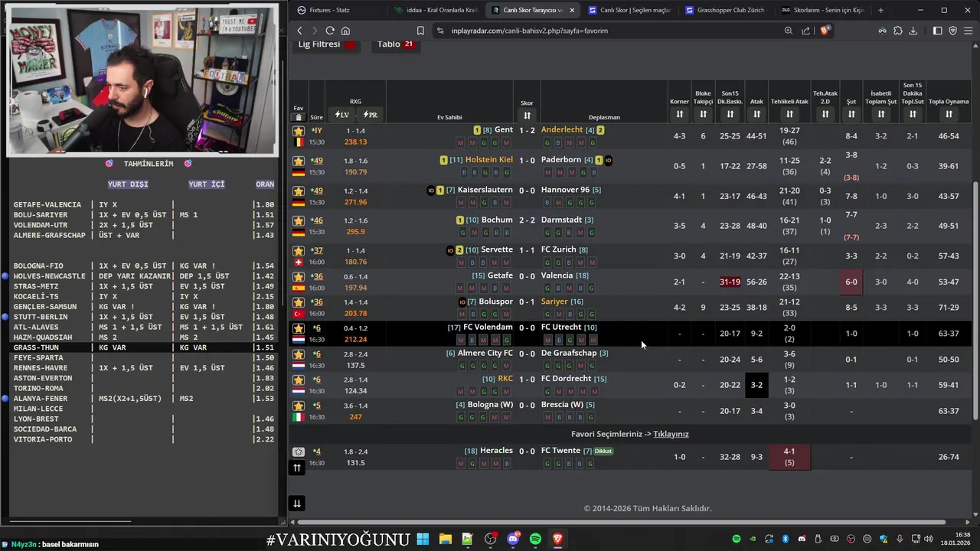
Task: Unfavorite Kaiserslautern match star
Action: (x=299, y=191)
